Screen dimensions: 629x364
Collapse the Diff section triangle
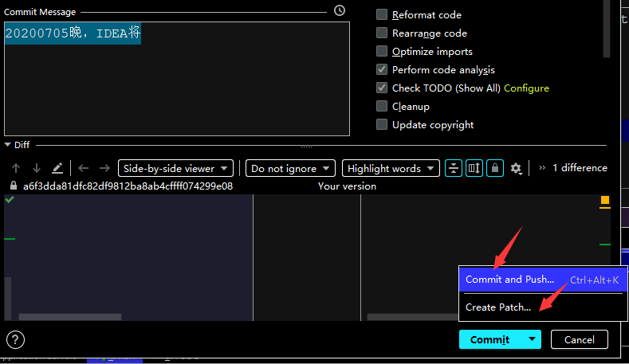point(8,145)
